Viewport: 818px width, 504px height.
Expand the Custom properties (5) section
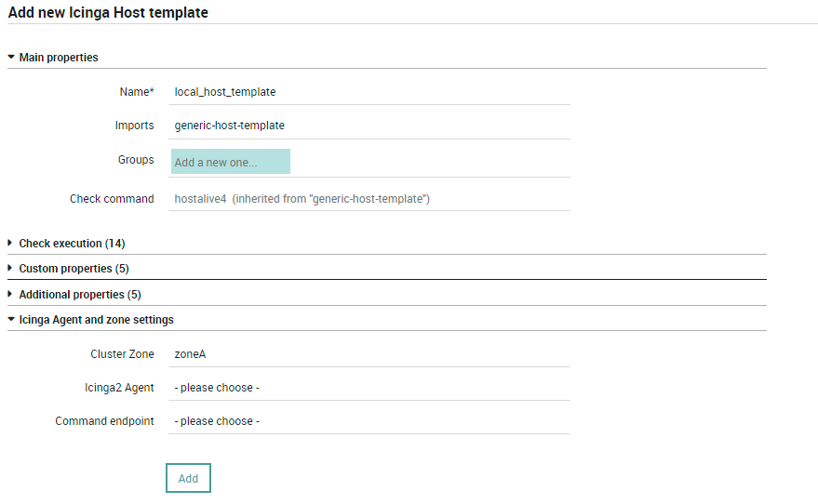coord(74,269)
